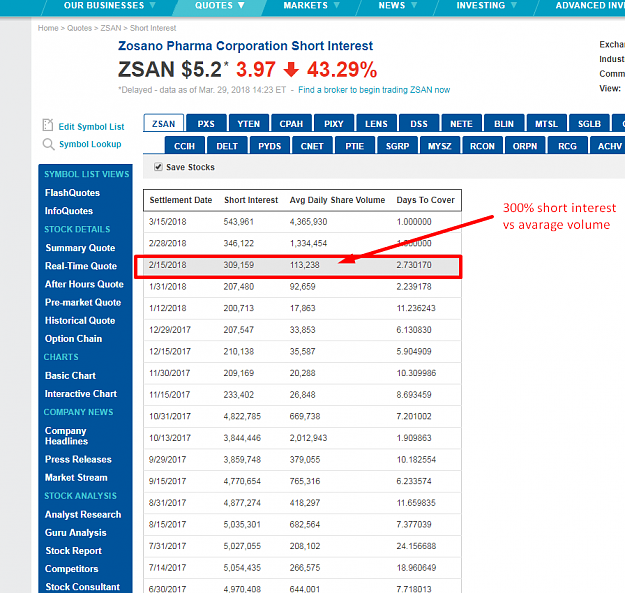The height and width of the screenshot is (593, 625).
Task: Launch the Interactive Chart
Action: coord(81,394)
